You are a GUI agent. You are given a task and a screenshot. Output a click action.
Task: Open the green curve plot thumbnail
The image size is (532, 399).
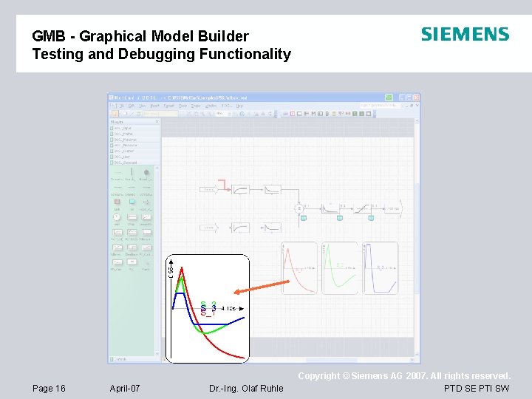click(340, 268)
